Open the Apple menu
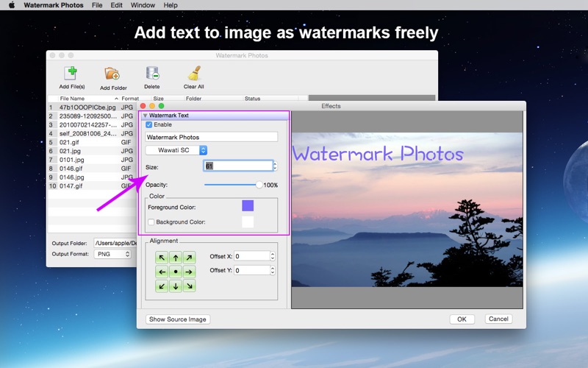 click(x=12, y=5)
